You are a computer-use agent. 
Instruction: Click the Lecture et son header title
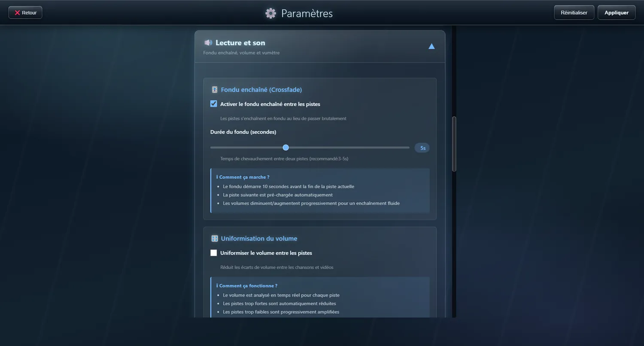pos(240,42)
